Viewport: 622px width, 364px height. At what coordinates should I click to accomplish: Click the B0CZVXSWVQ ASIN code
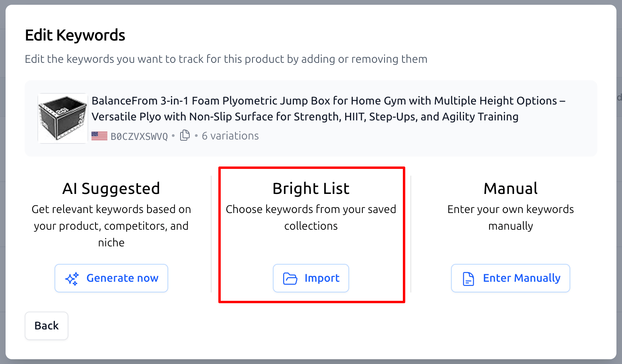coord(139,136)
